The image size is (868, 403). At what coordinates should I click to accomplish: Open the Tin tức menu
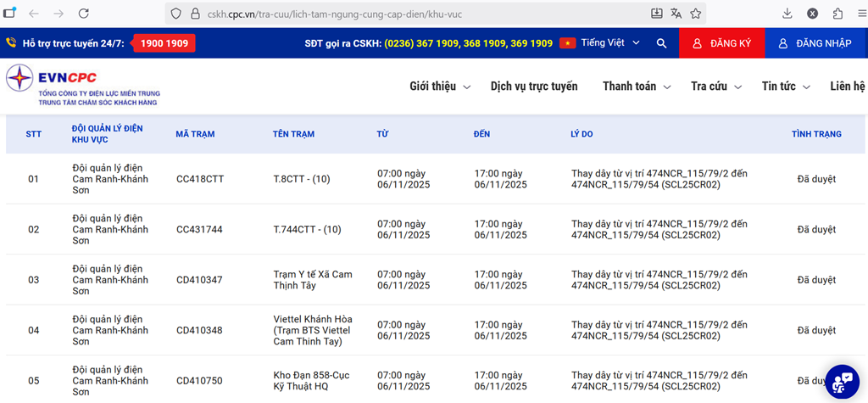786,87
